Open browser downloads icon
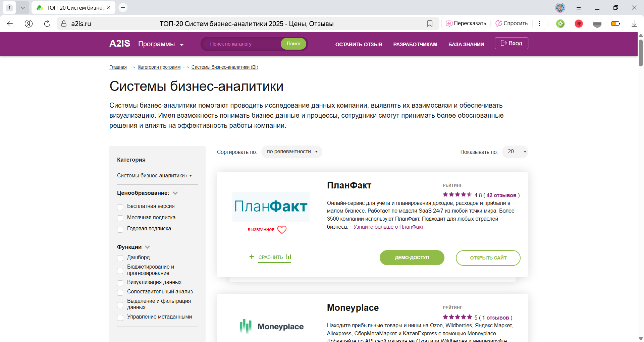The image size is (644, 342). (634, 23)
